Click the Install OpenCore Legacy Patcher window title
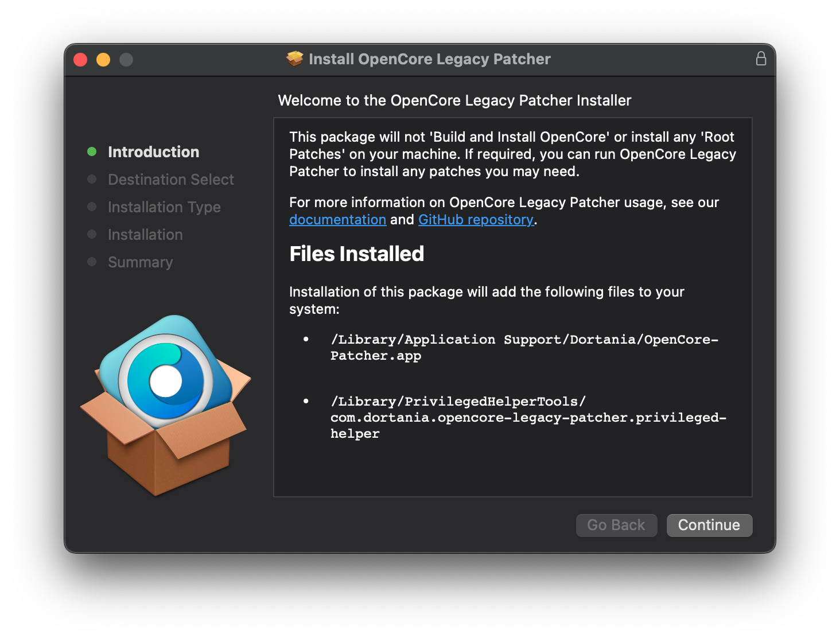Viewport: 840px width, 638px height. (429, 59)
